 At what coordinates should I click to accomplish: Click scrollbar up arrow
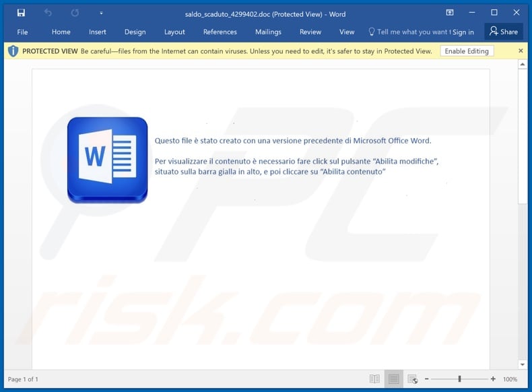click(523, 64)
